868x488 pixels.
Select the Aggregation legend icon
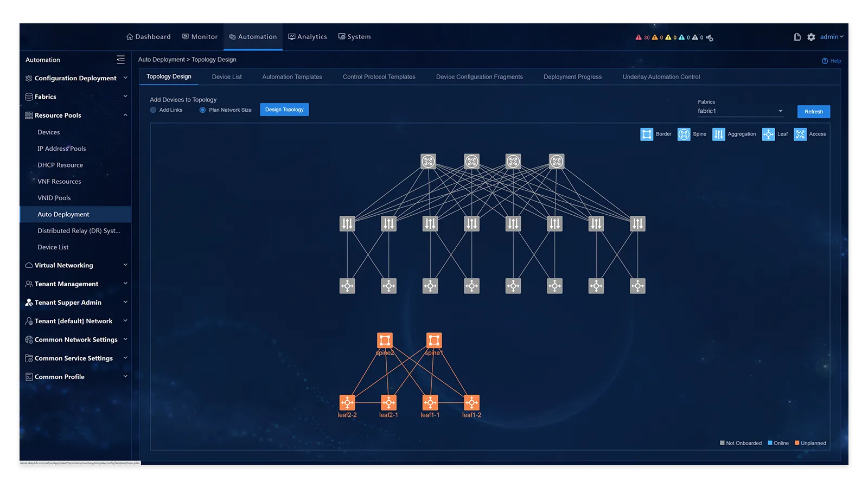pyautogui.click(x=718, y=134)
